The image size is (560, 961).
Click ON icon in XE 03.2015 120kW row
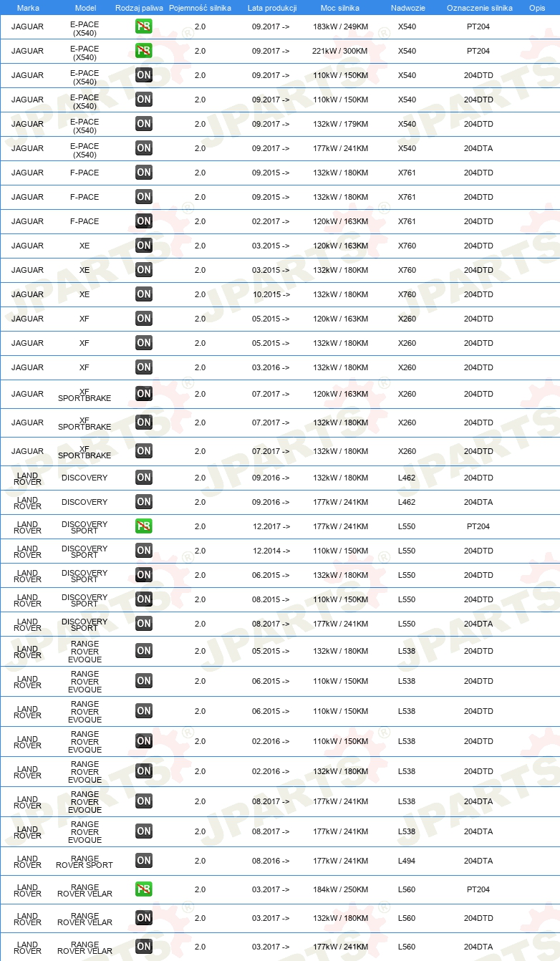coord(144,246)
